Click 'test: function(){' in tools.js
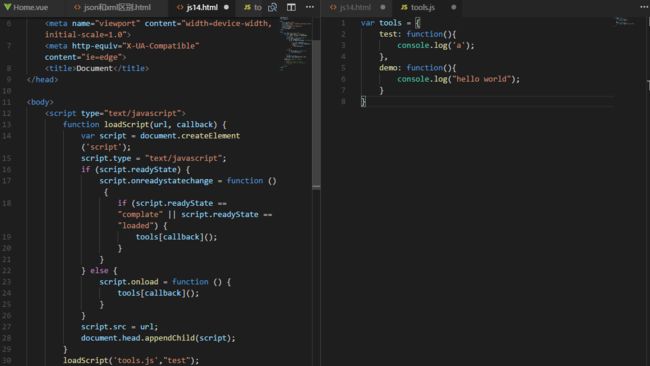This screenshot has width=650, height=366. pos(417,34)
